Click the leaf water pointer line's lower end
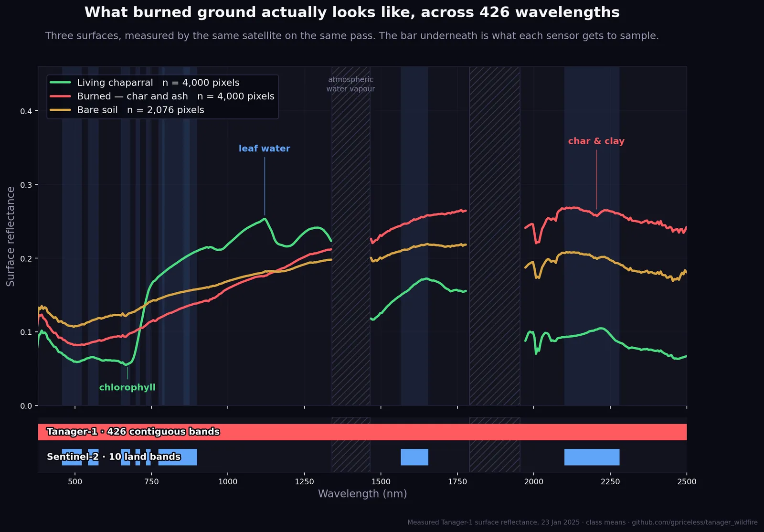The image size is (764, 532). tap(265, 214)
